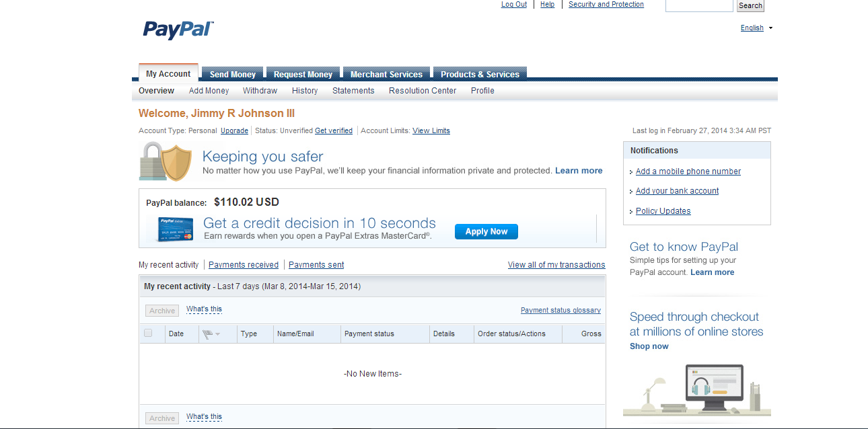Click the Date column header

click(x=176, y=334)
